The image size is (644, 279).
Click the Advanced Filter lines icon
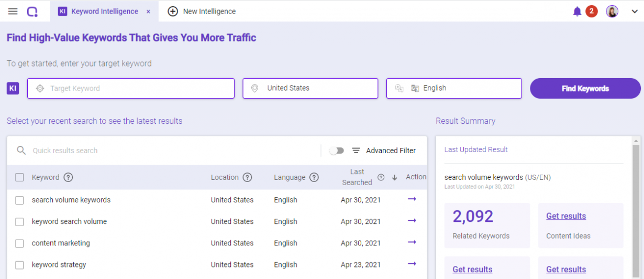(x=356, y=151)
